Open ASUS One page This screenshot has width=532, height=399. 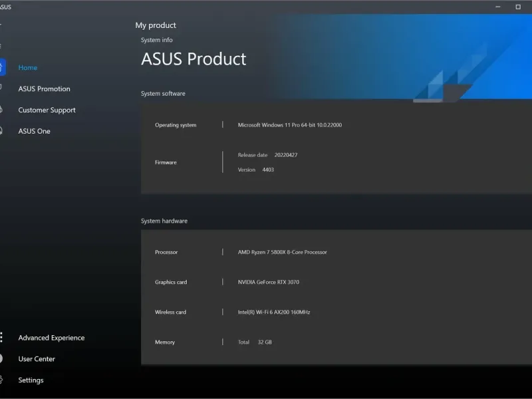[x=35, y=131]
